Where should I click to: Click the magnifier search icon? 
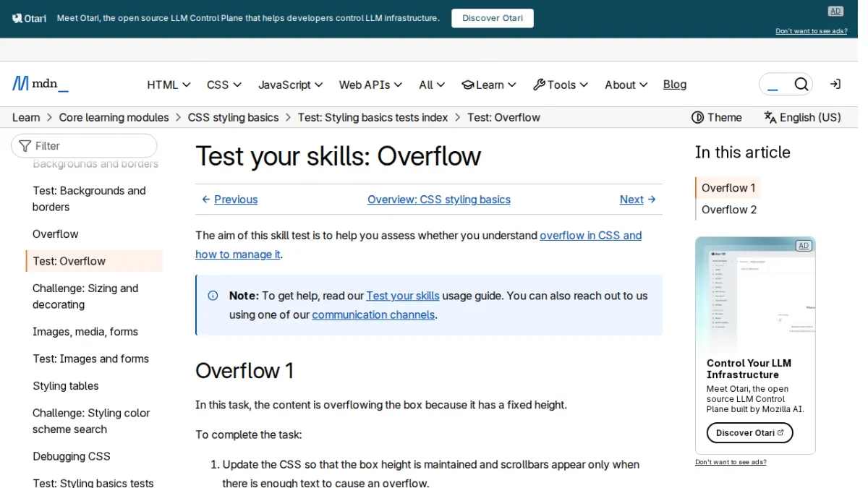point(801,85)
